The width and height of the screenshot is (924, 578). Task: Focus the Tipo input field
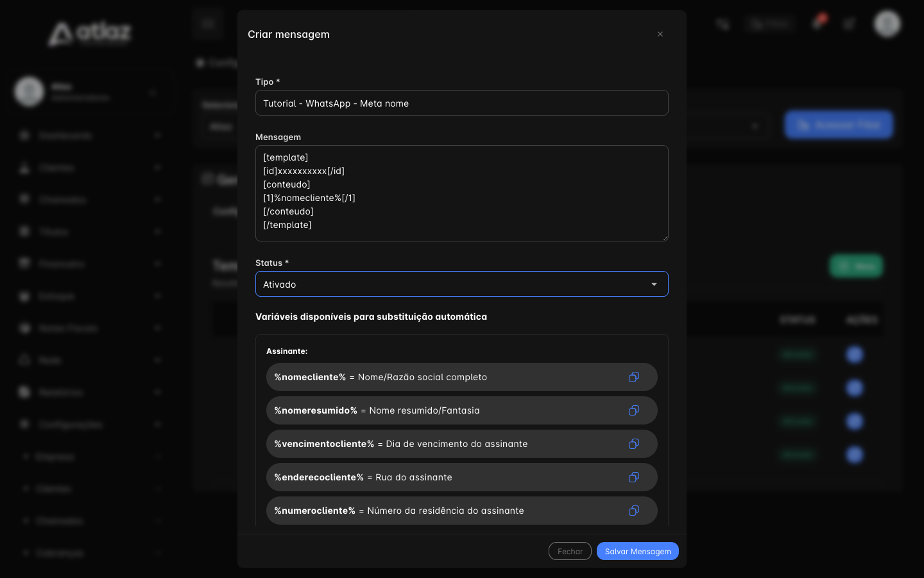tap(462, 103)
